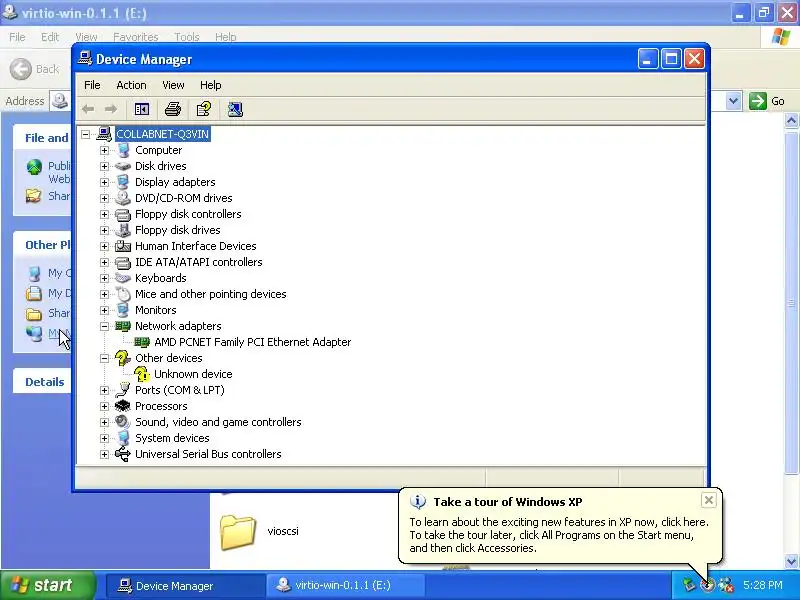The image size is (800, 600).
Task: Open the Device Manager Action menu
Action: (x=131, y=85)
